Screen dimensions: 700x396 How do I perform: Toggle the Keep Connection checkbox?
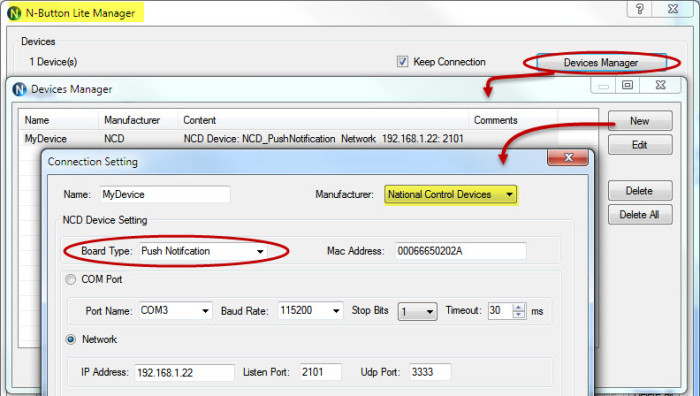tap(402, 62)
